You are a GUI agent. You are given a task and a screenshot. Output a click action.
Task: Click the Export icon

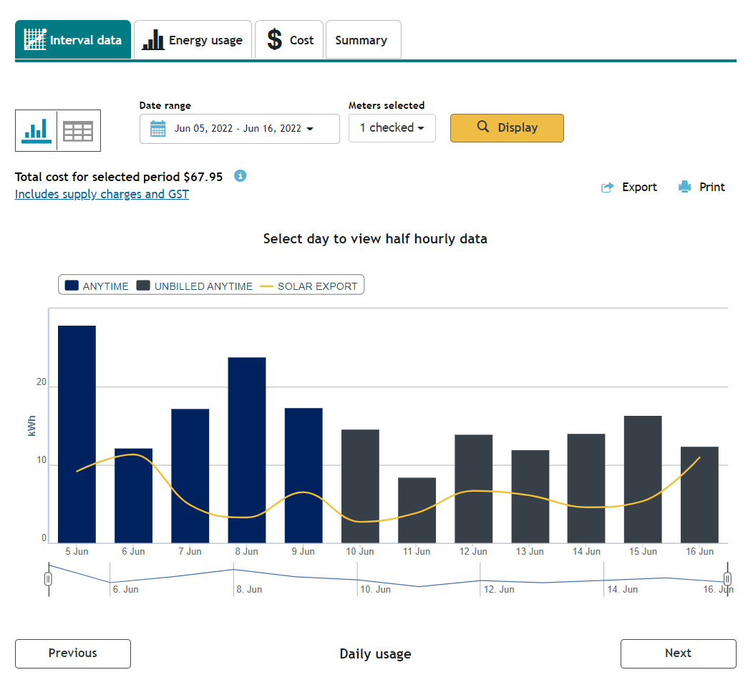tap(607, 188)
